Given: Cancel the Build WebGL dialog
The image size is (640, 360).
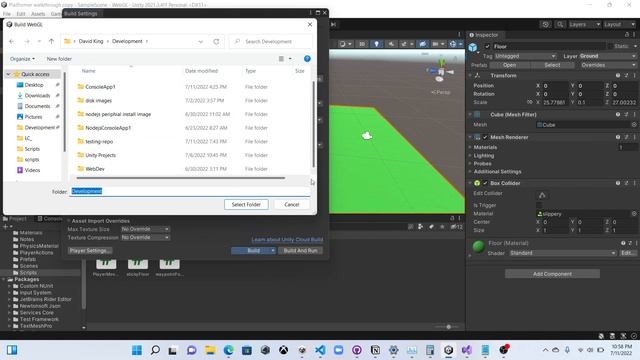Looking at the screenshot, I should pyautogui.click(x=292, y=204).
